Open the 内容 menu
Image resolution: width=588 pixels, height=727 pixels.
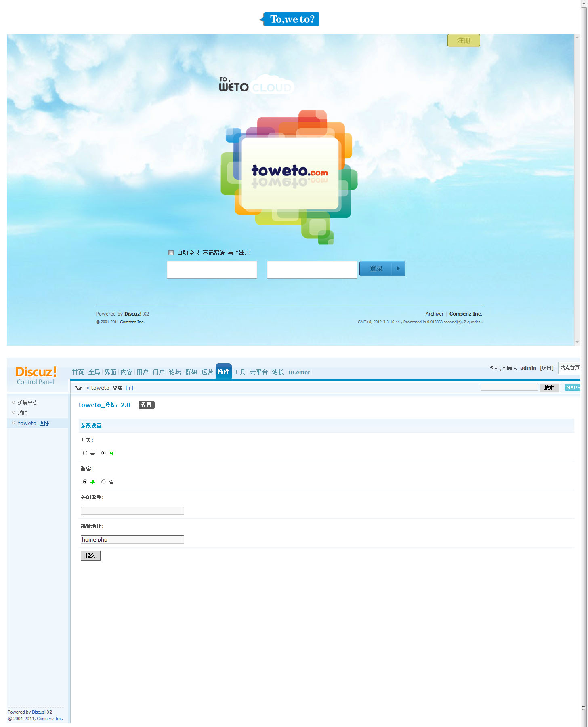click(x=126, y=372)
